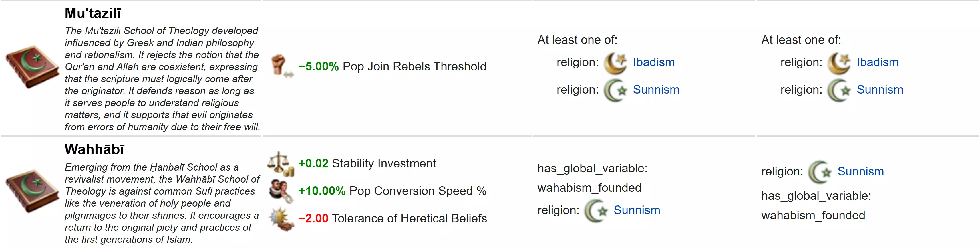The height and width of the screenshot is (249, 980).
Task: Open Sunnism link below wahabism_founded in Wahhābī row
Action: click(637, 210)
